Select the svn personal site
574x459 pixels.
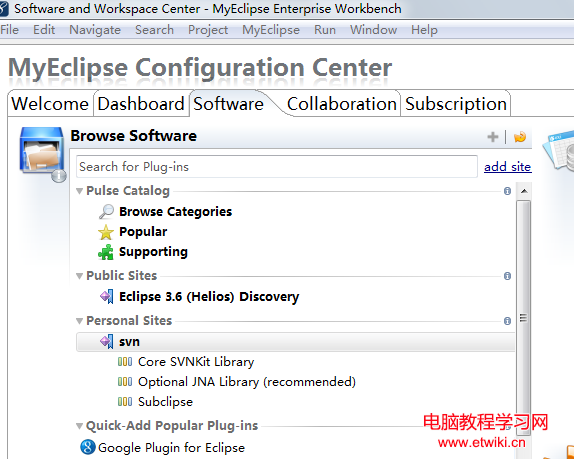tap(295, 342)
